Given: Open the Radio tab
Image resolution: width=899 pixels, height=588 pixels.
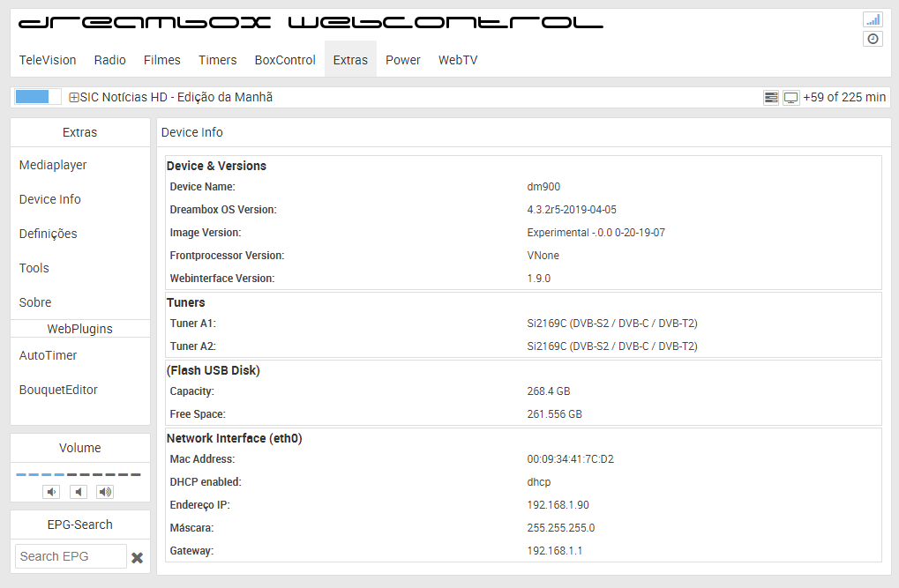Looking at the screenshot, I should pos(110,60).
